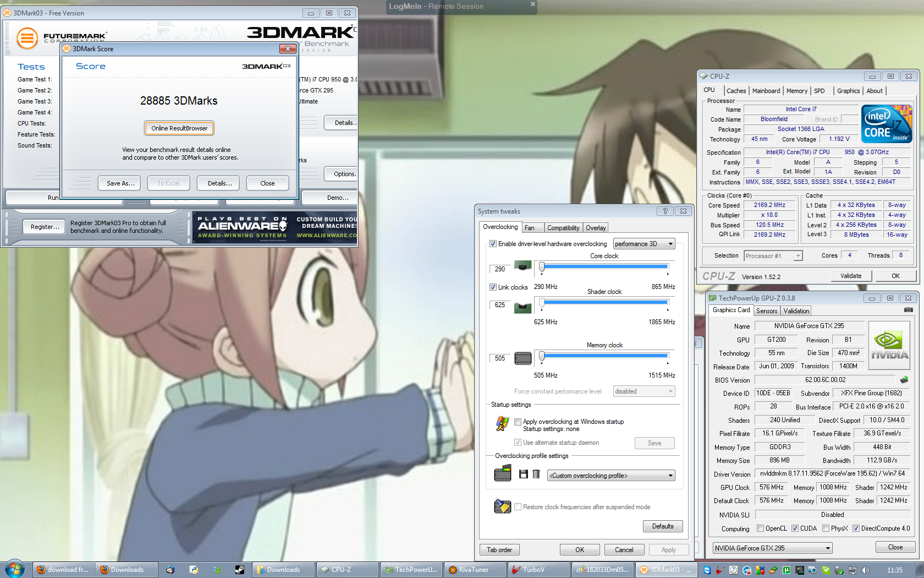Click the System tweaks help question mark button
Viewport: 924px width, 578px height.
pos(665,211)
